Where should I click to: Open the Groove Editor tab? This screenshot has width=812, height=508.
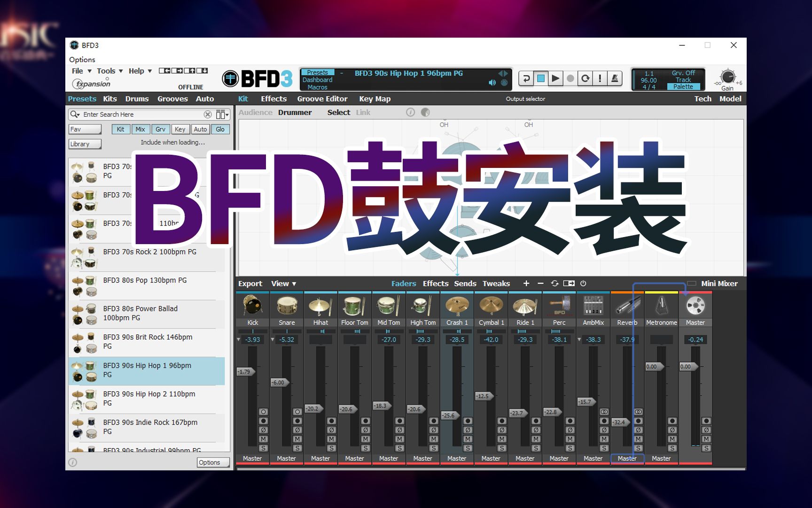pyautogui.click(x=322, y=99)
